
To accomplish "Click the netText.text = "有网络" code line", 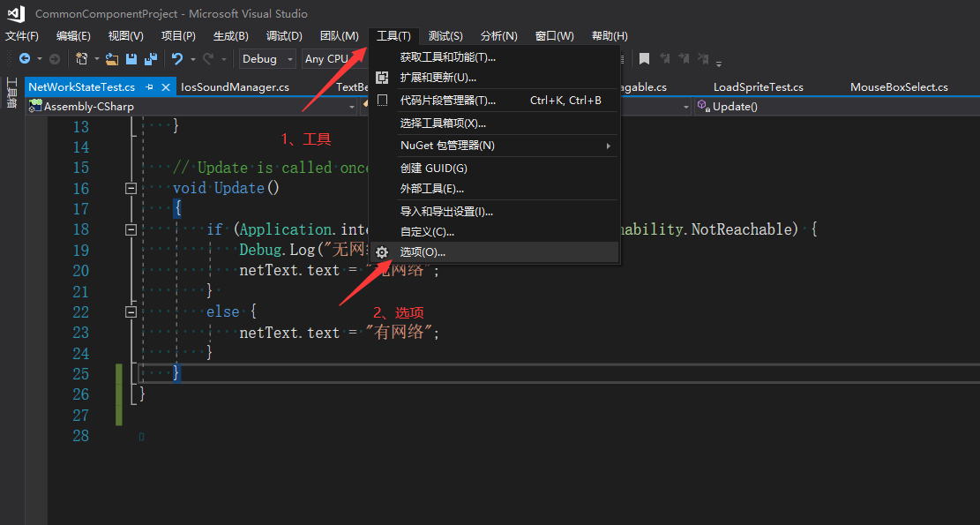I will point(340,333).
